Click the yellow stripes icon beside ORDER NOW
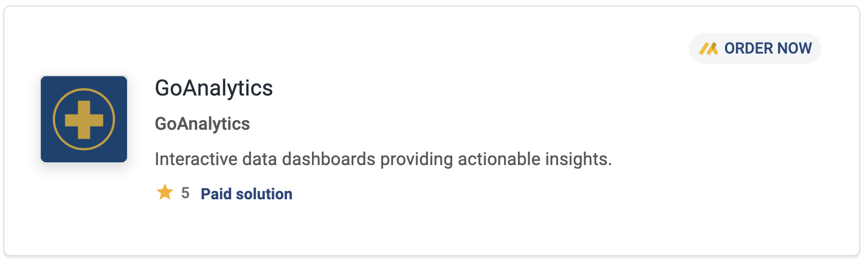The width and height of the screenshot is (868, 265). [x=708, y=49]
